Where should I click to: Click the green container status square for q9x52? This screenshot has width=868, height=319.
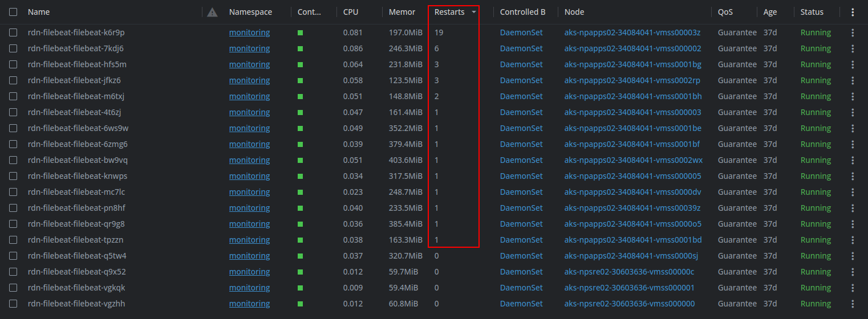pyautogui.click(x=300, y=272)
